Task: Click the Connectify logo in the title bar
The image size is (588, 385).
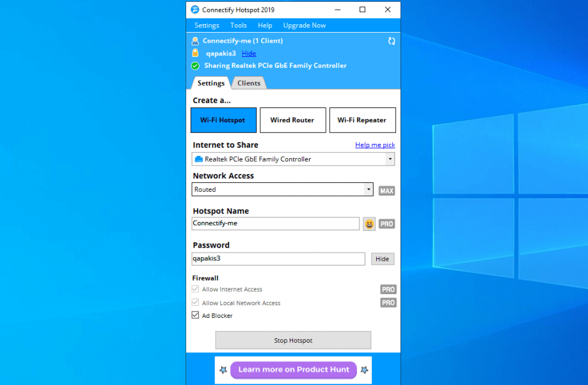Action: coord(194,10)
